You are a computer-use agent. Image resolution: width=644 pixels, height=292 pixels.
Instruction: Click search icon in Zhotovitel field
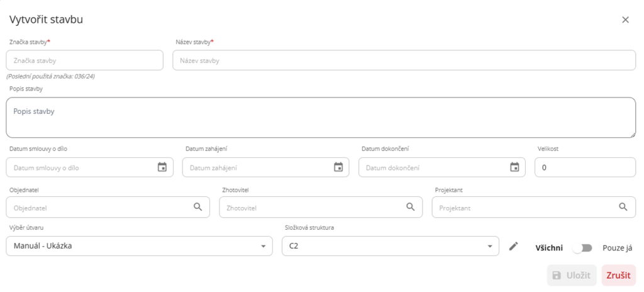[410, 207]
